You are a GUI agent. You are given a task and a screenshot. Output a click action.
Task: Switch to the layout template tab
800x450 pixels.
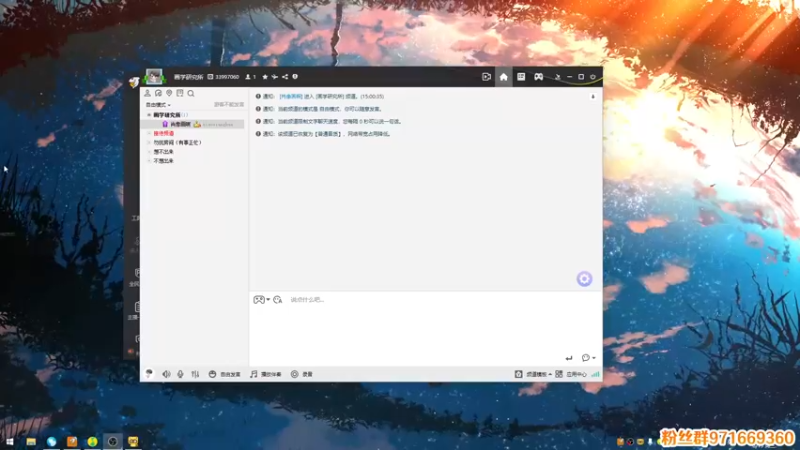point(521,77)
